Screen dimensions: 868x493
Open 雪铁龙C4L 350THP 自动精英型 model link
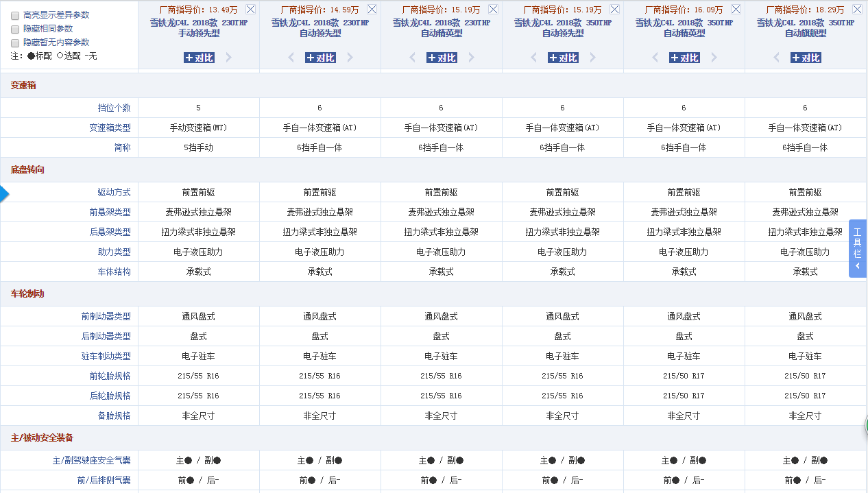point(684,27)
